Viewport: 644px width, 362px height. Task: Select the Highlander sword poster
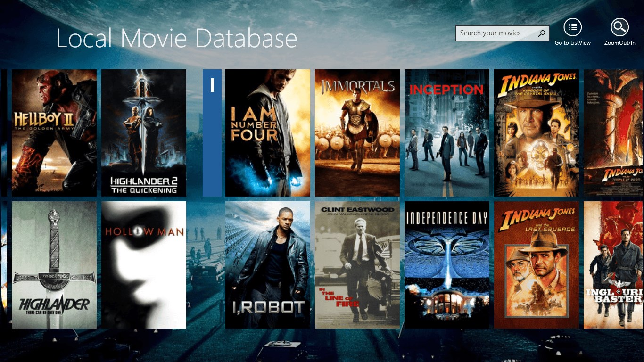[54, 265]
